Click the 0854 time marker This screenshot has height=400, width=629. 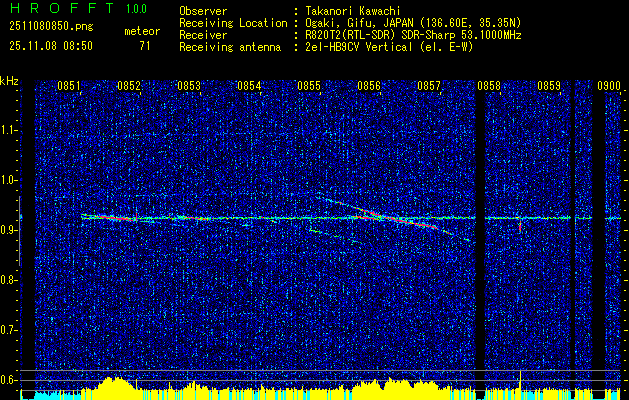[249, 86]
